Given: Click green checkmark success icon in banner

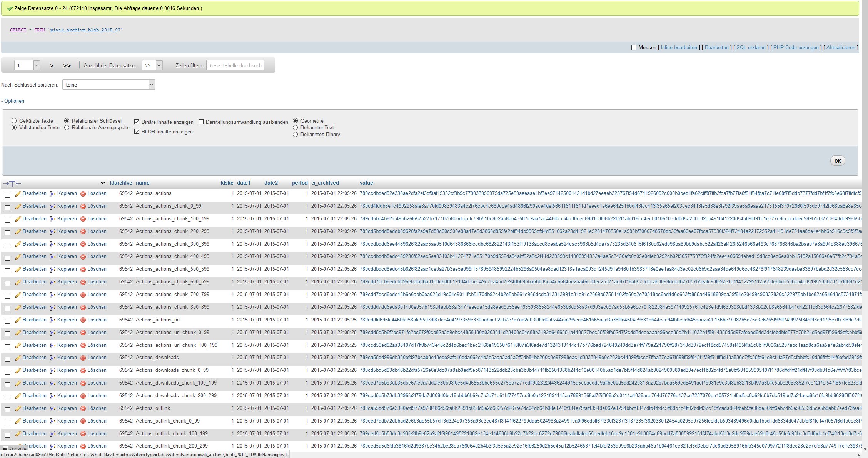Looking at the screenshot, I should click(x=10, y=8).
